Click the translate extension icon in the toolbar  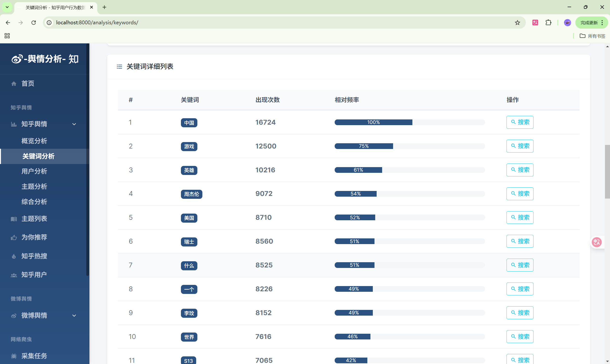[535, 23]
